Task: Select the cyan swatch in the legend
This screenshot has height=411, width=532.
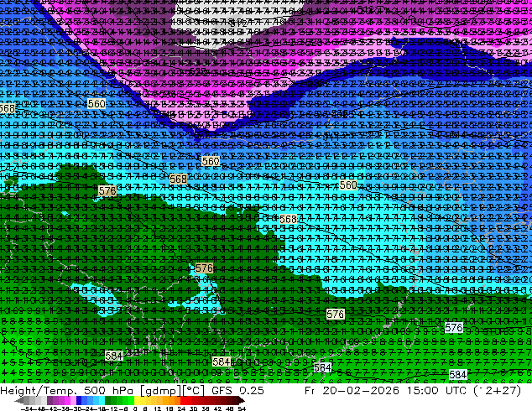Action: [102, 400]
